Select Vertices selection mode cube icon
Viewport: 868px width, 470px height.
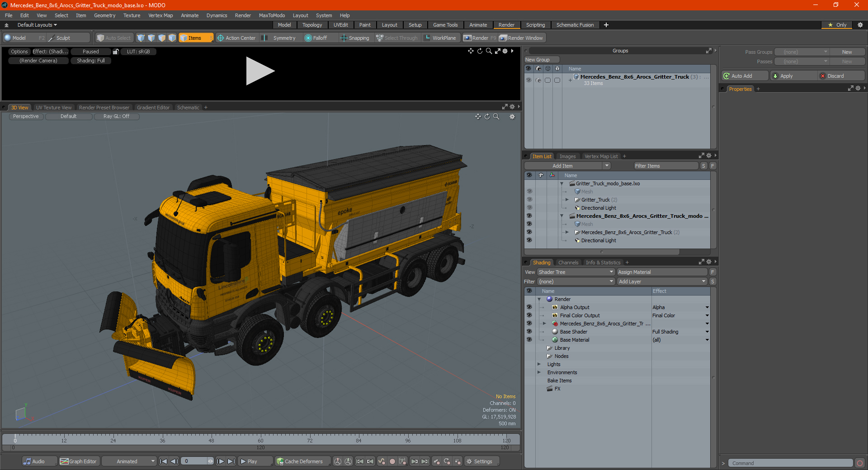pos(141,38)
